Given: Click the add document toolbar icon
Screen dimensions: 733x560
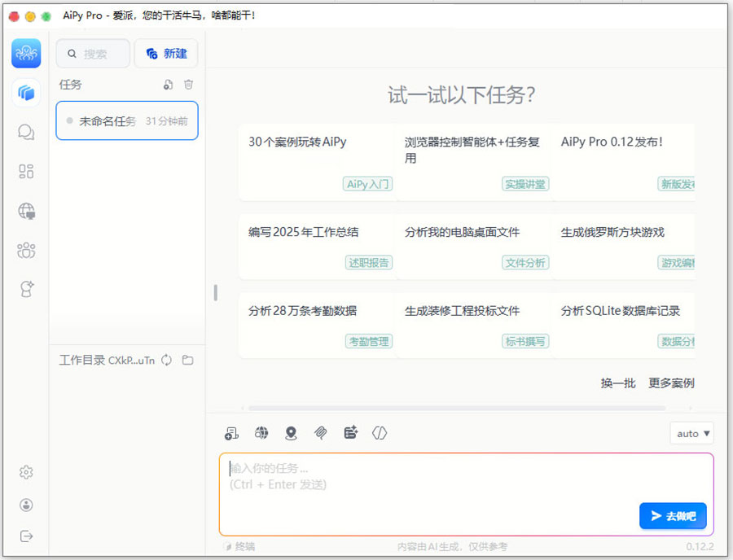Looking at the screenshot, I should click(x=231, y=433).
